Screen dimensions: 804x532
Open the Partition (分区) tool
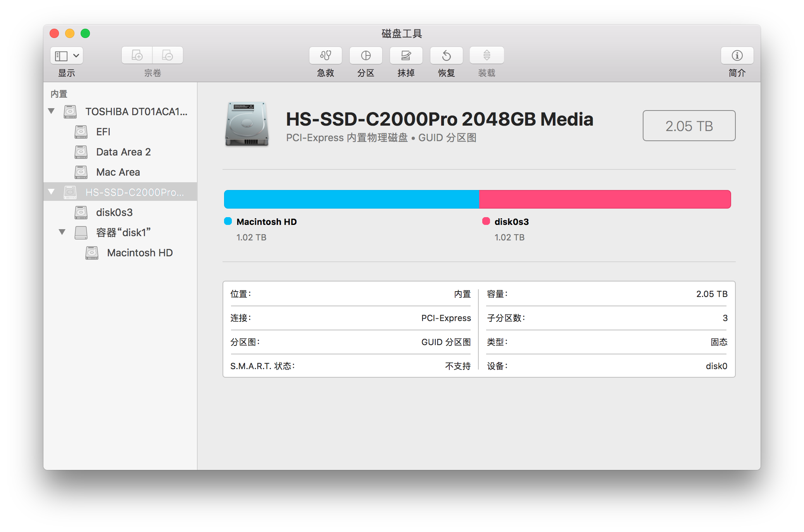tap(366, 56)
